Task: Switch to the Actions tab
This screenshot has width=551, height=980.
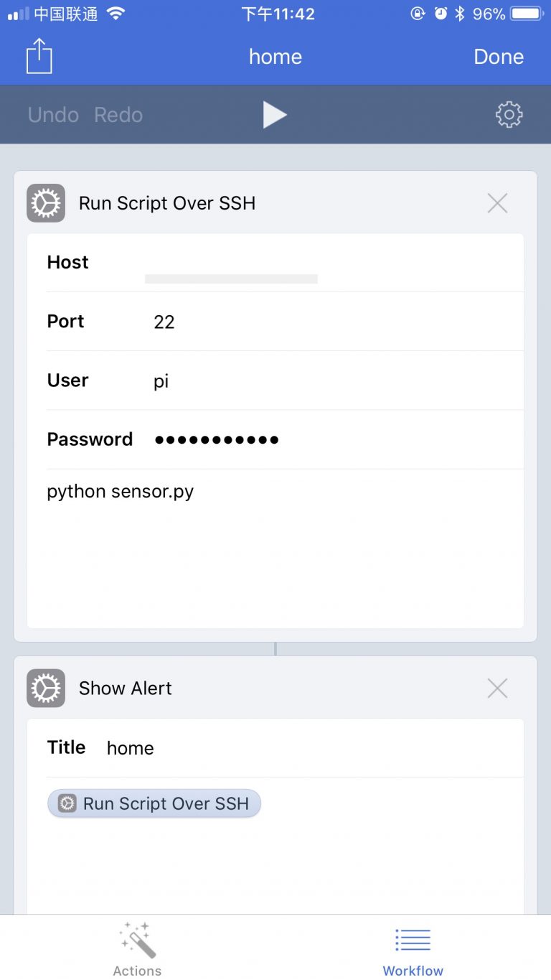Action: click(x=137, y=949)
